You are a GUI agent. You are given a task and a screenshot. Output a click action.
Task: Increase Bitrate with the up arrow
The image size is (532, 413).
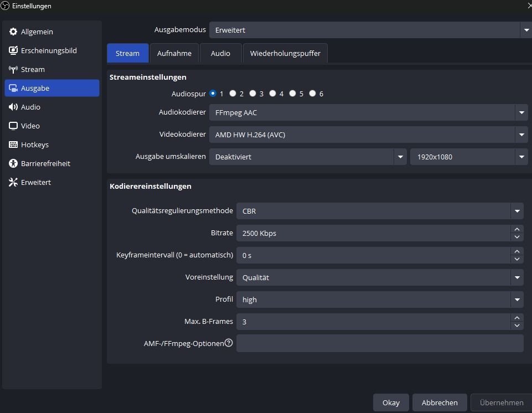517,229
